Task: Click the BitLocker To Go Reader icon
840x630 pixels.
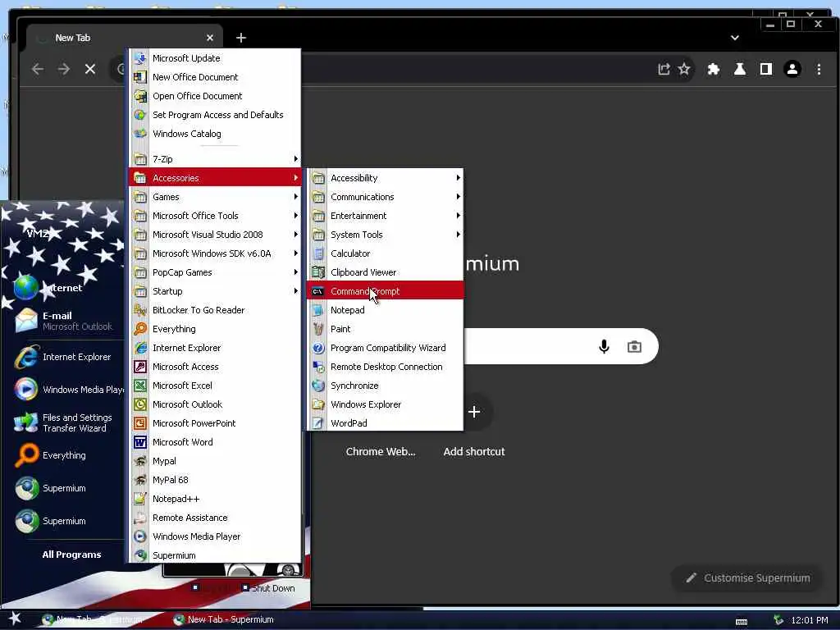Action: tap(139, 309)
